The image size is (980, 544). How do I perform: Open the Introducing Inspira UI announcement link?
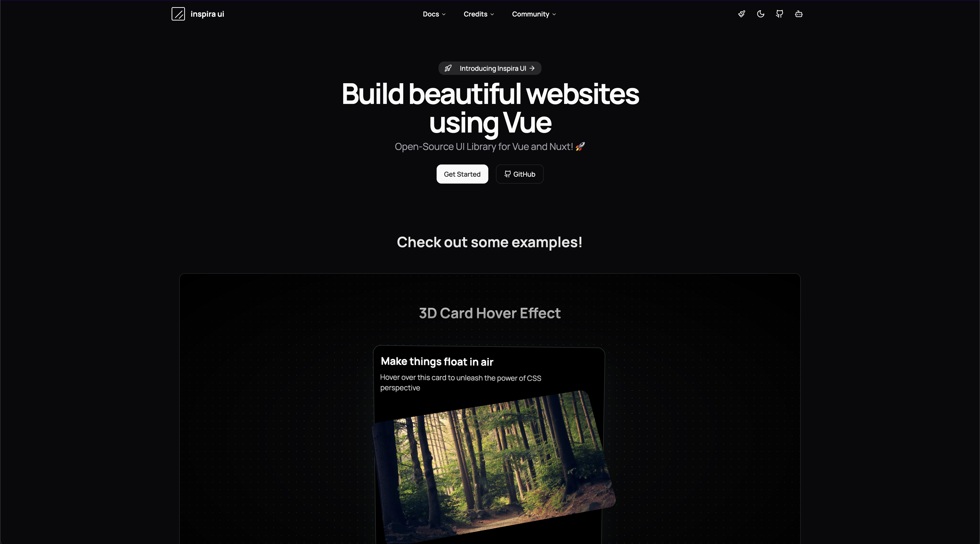coord(490,68)
